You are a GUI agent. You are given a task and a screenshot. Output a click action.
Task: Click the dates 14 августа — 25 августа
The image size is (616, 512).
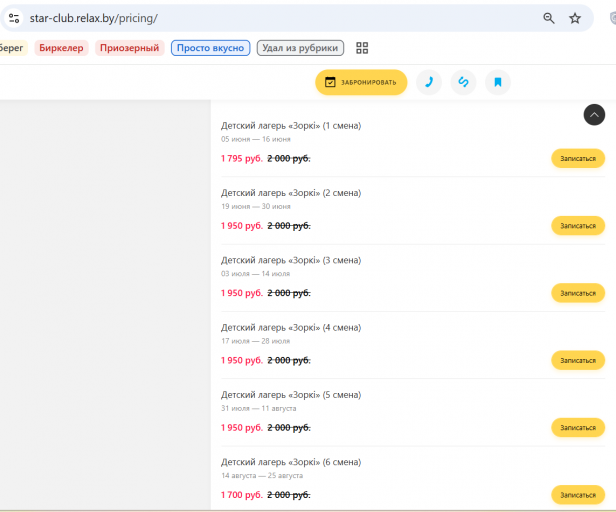[x=262, y=475]
